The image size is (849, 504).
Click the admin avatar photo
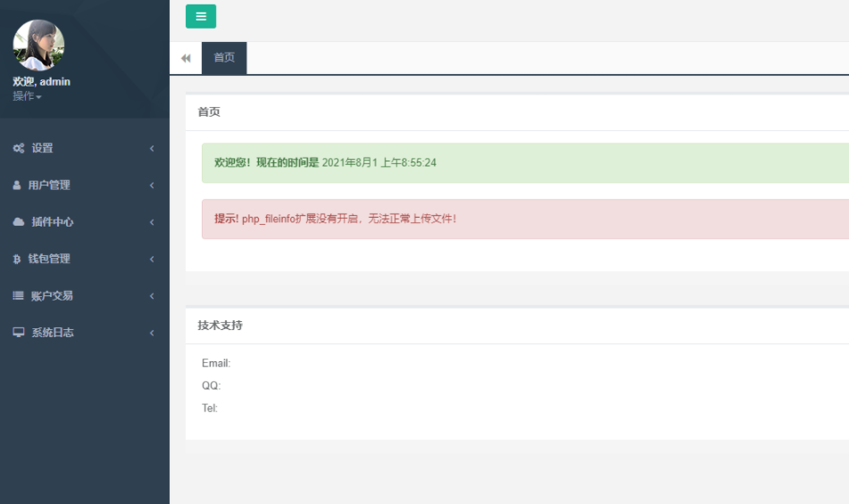(38, 45)
